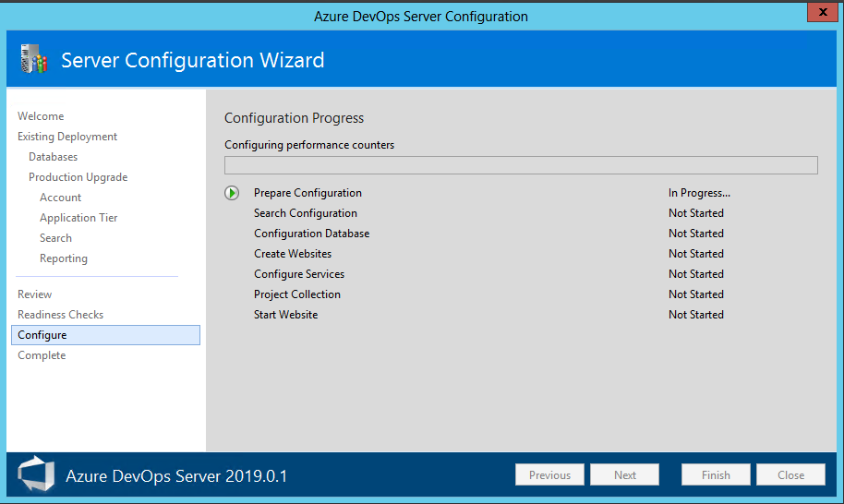Click the green in-progress arrow icon

click(x=232, y=193)
